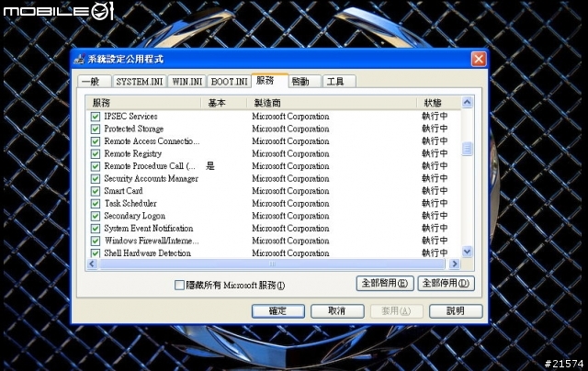The image size is (588, 371).
Task: Close the system configuration utility window
Action: click(x=479, y=59)
